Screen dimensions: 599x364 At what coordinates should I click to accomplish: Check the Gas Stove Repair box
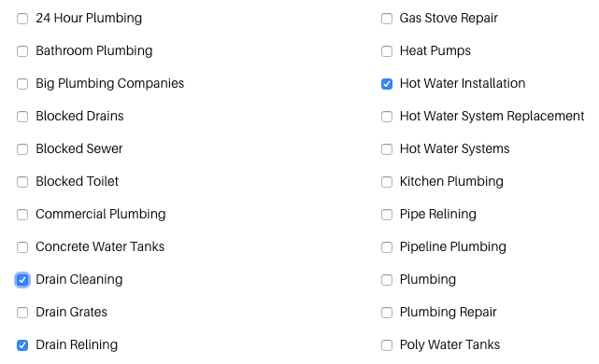click(387, 19)
